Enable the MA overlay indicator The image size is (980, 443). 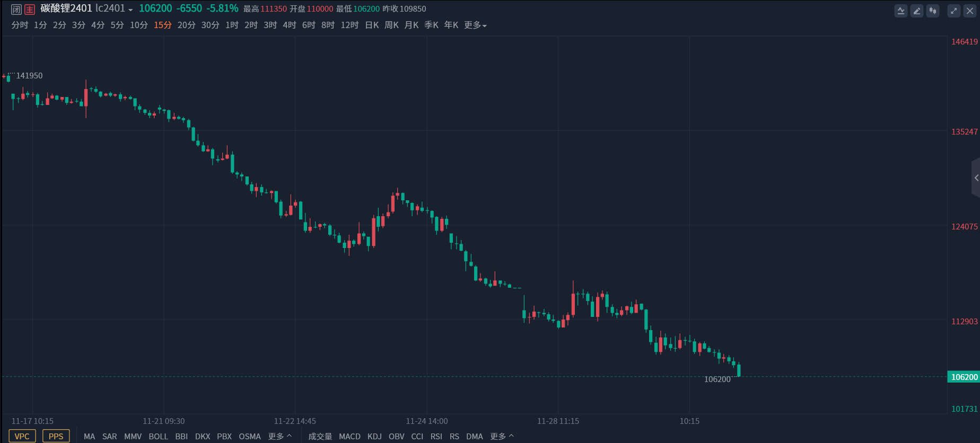pos(89,436)
